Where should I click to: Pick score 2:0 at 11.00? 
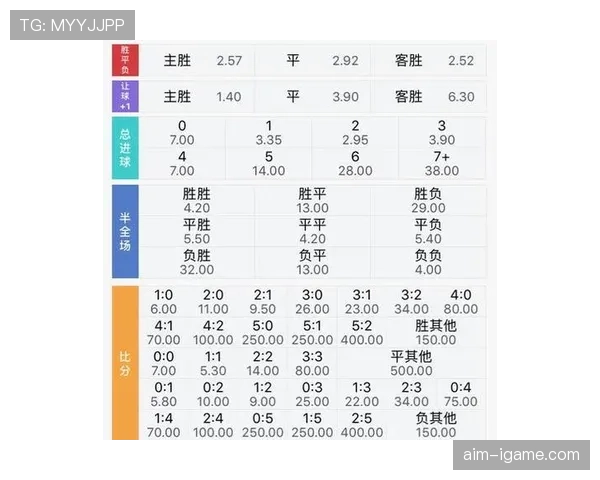213,302
